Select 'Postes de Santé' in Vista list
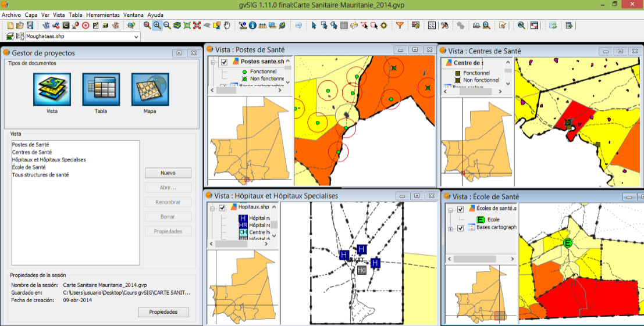This screenshot has width=644, height=326. tap(30, 145)
